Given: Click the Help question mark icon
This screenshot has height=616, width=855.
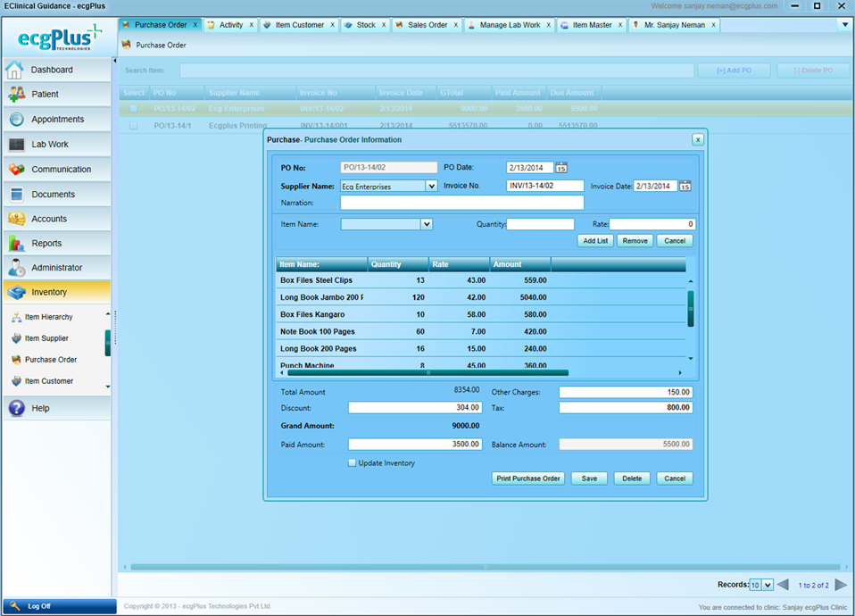Looking at the screenshot, I should (x=16, y=408).
